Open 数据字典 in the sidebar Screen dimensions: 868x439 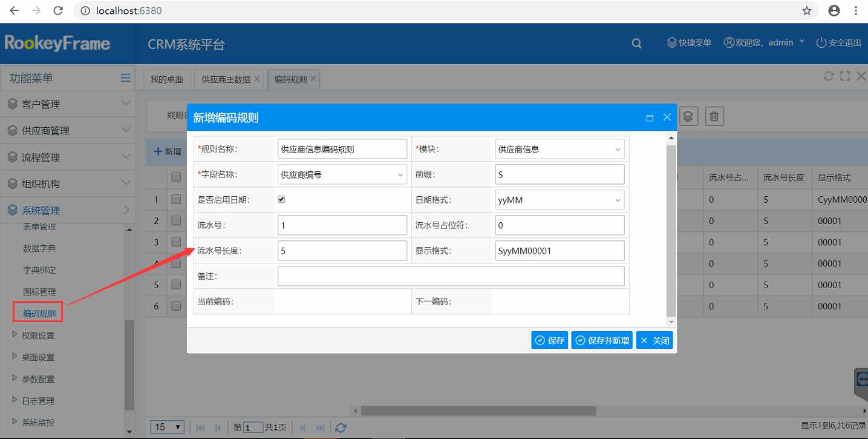pos(39,248)
